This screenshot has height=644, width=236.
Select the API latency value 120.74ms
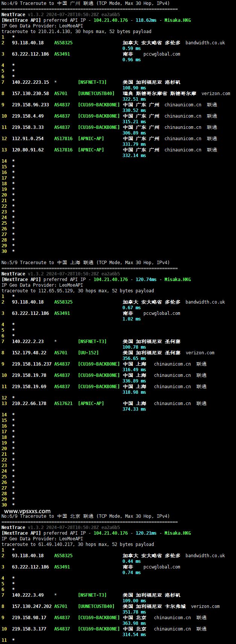click(146, 280)
